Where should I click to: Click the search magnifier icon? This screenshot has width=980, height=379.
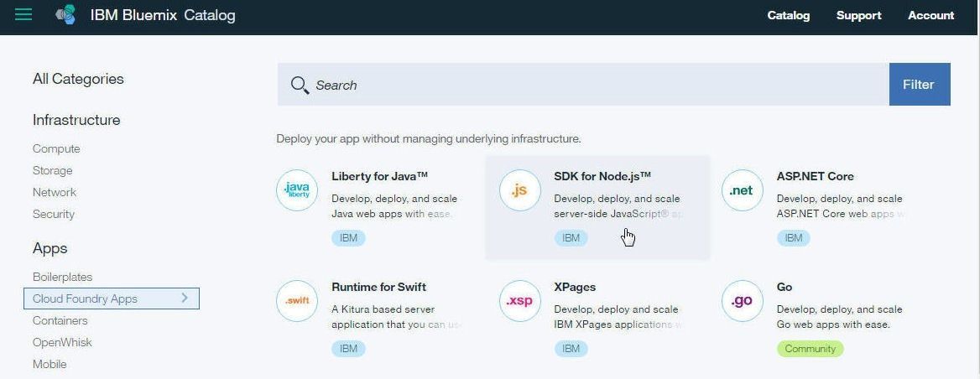300,85
